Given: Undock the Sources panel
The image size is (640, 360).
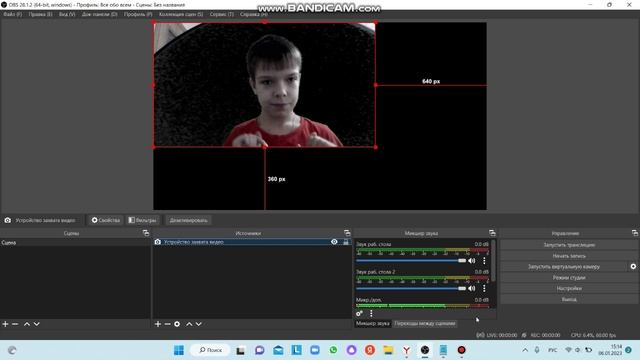Looking at the screenshot, I should 347,233.
